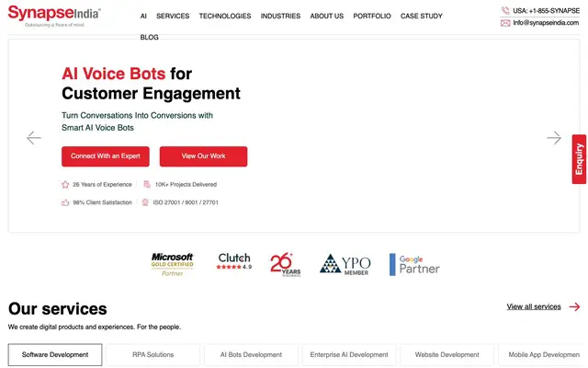Click the badge icon beside ISO 27001

pyautogui.click(x=145, y=202)
